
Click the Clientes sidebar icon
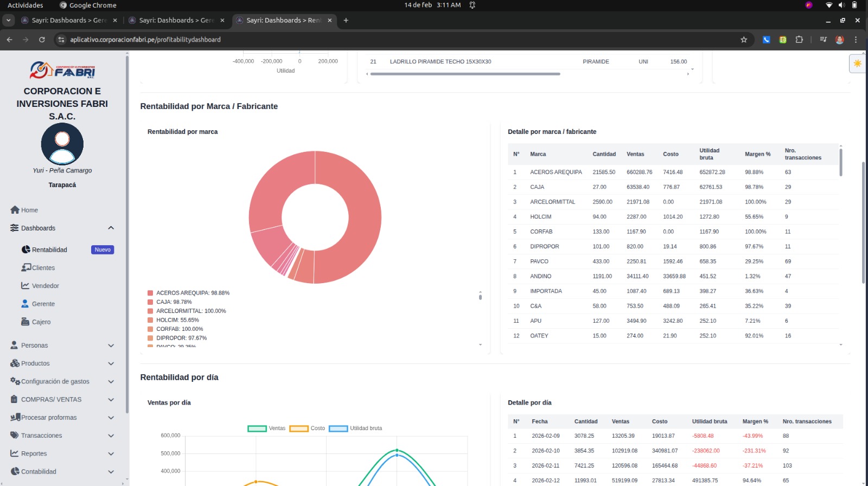[25, 267]
